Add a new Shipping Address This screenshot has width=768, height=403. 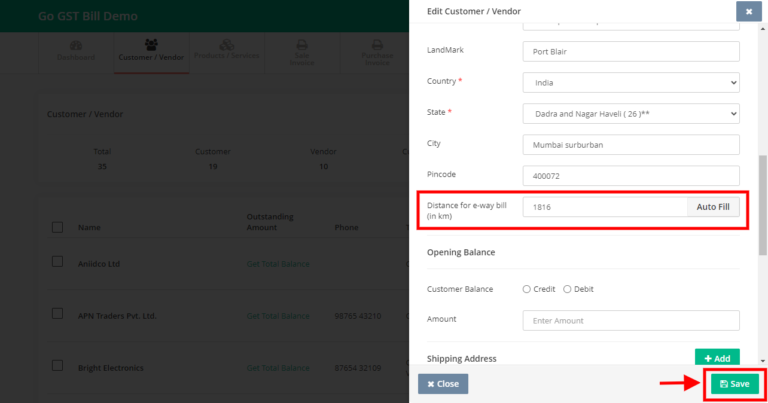[717, 358]
